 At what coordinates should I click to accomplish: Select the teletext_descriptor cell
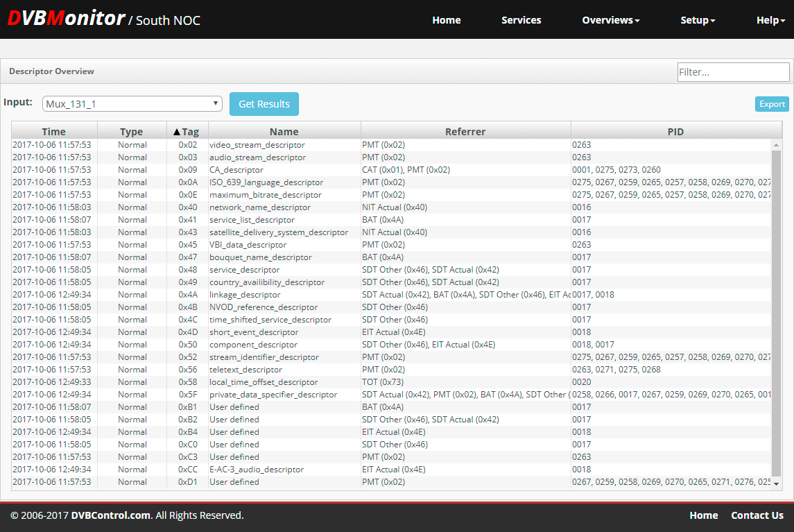click(245, 370)
